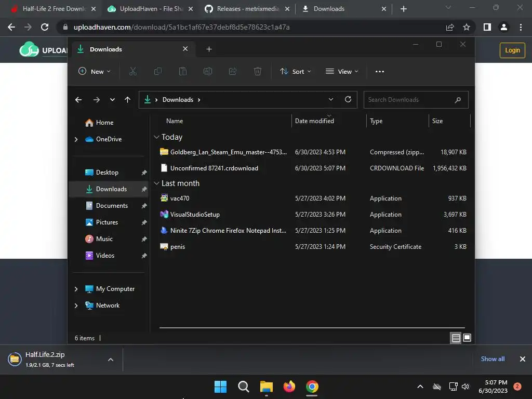Screen dimensions: 532x399
Task: Expand address bar history dropdown
Action: click(331, 99)
